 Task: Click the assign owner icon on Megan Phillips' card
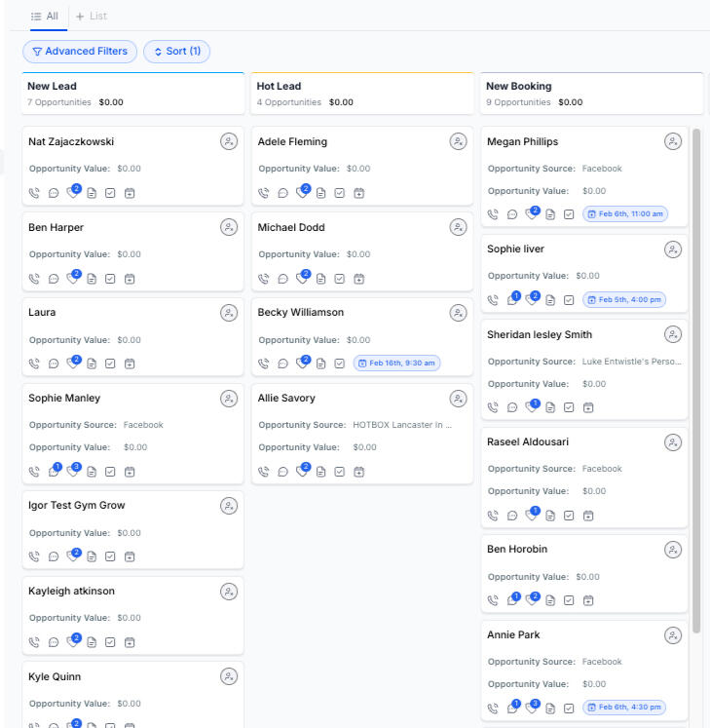[673, 142]
